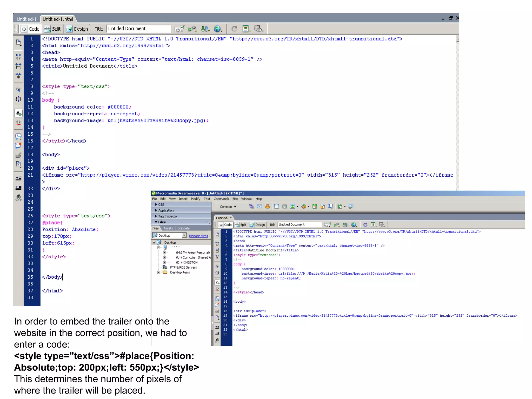The width and height of the screenshot is (532, 399).
Task: Click File Management icon in upper window toolbar
Action: tap(205, 29)
